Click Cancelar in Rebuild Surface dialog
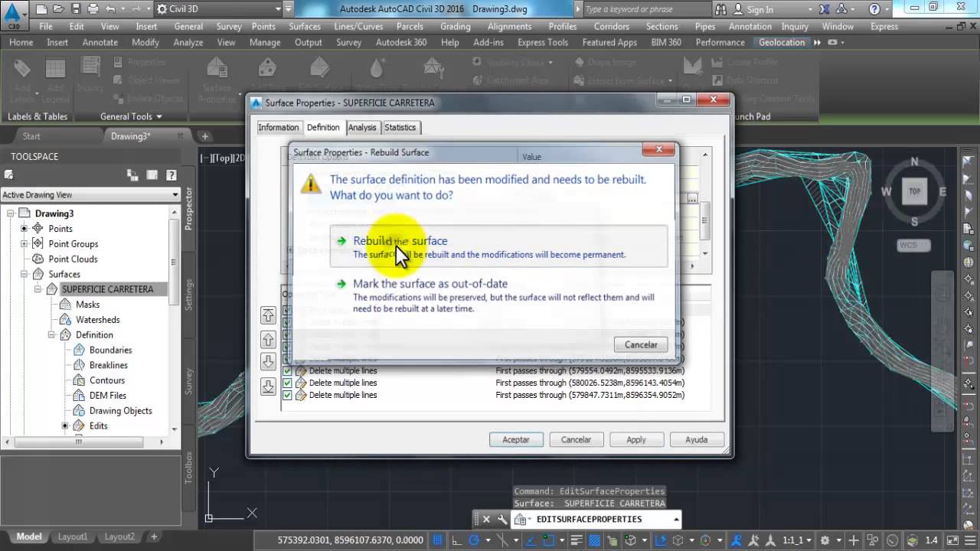This screenshot has width=980, height=551. (x=641, y=344)
